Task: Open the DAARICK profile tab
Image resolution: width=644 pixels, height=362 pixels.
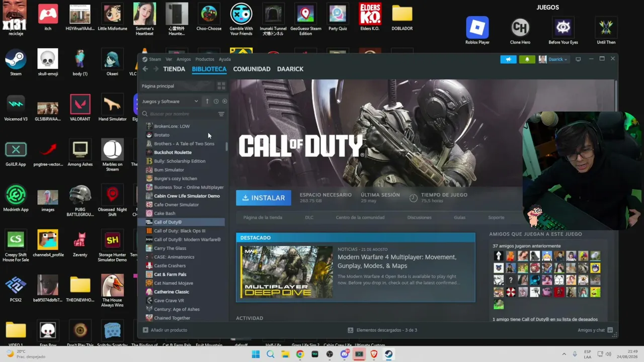Action: [290, 69]
